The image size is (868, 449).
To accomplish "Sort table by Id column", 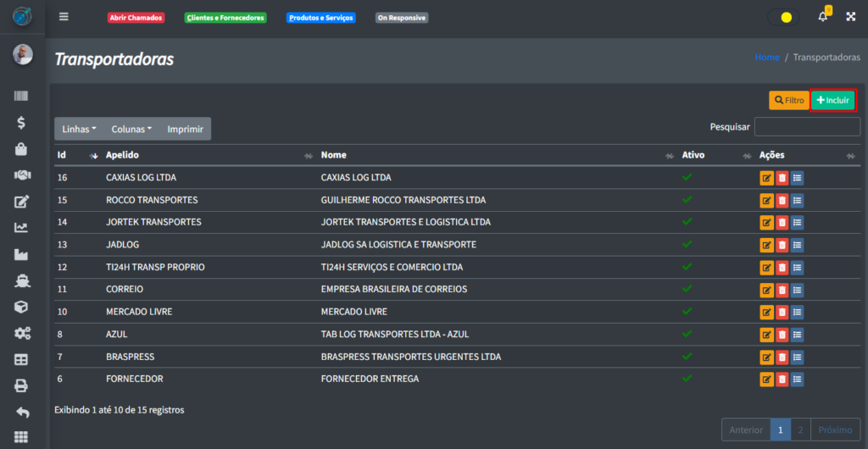I will coord(76,156).
